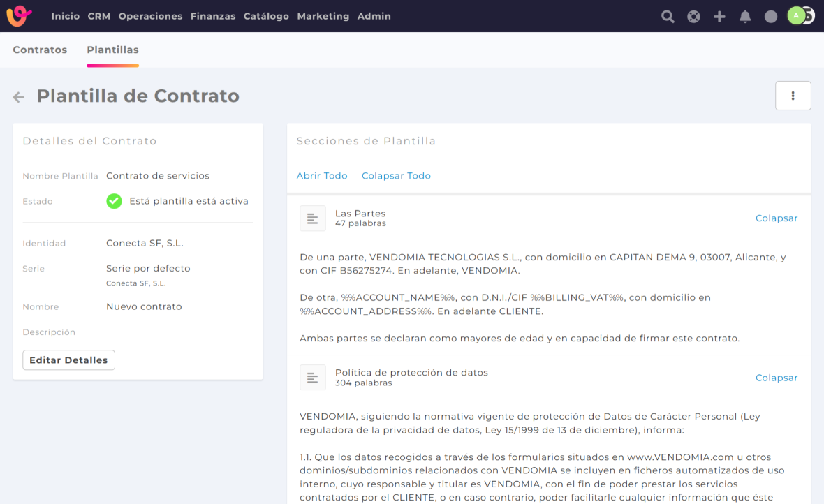Image resolution: width=824 pixels, height=504 pixels.
Task: Open the Finanzas menu
Action: 213,16
